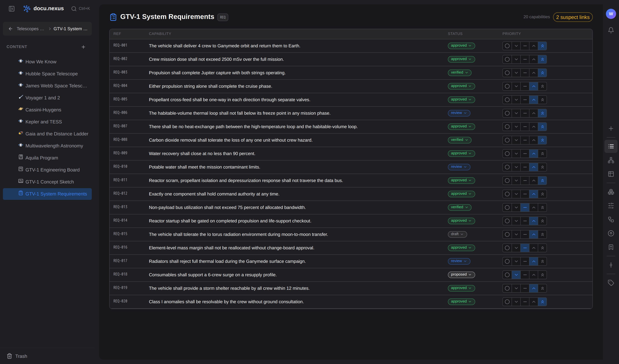Open the blocks cubes icon in right rail

[x=611, y=192]
